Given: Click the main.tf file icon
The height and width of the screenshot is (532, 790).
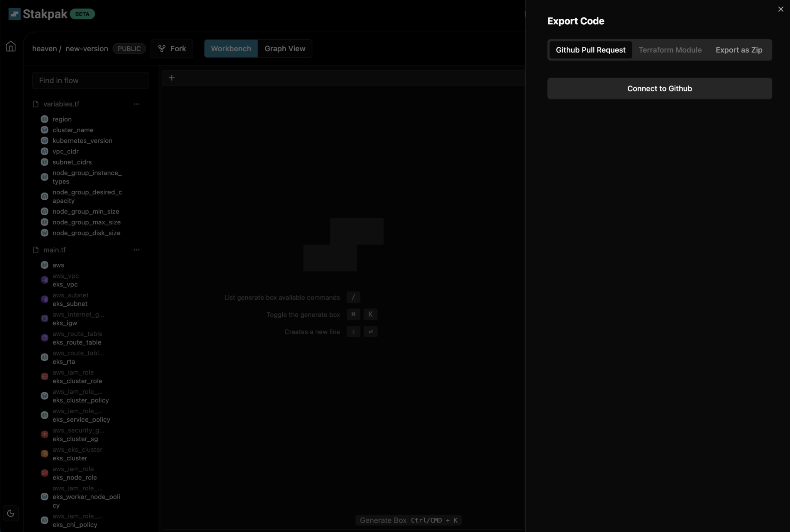Looking at the screenshot, I should tap(36, 250).
